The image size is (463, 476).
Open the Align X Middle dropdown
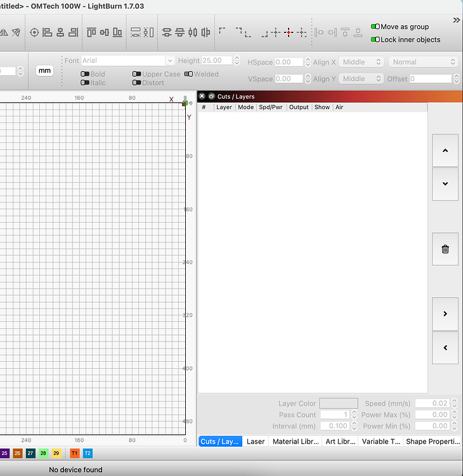pos(362,62)
